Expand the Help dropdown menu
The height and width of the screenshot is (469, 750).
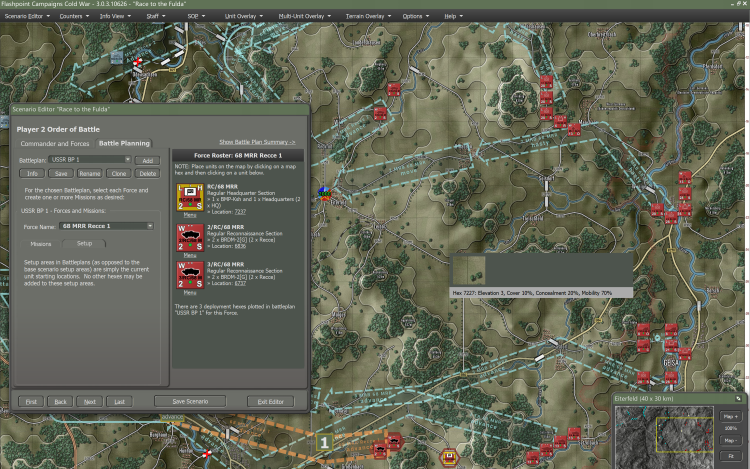point(453,16)
